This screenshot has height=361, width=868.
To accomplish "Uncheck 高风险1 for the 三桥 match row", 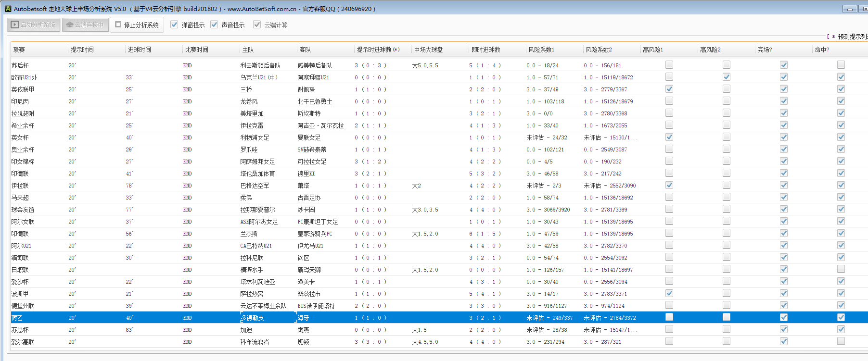I will 669,89.
